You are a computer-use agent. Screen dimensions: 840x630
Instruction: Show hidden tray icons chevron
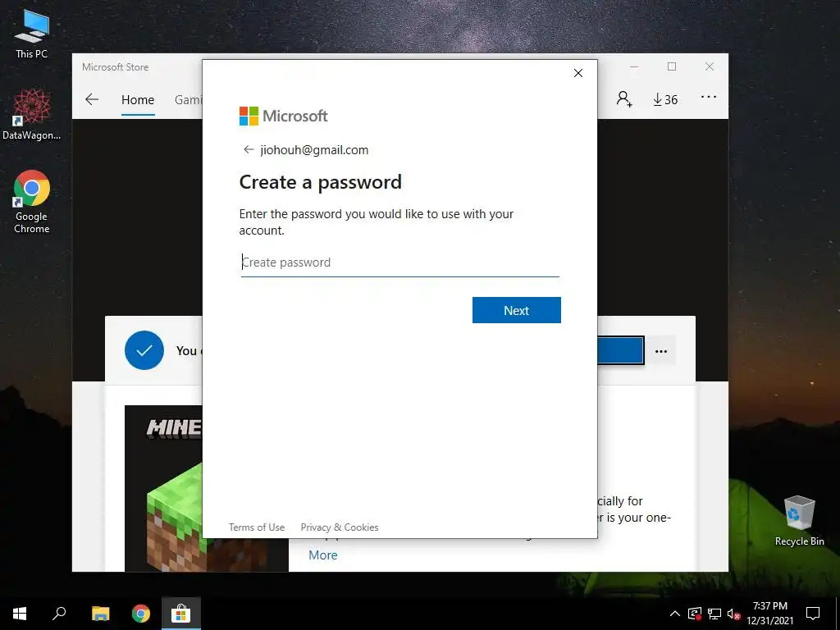click(675, 614)
